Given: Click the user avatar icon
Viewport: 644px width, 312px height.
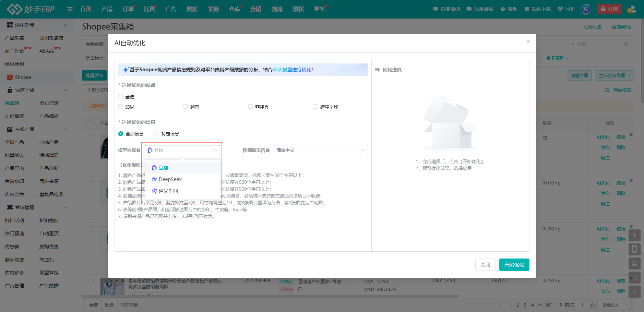Looking at the screenshot, I should [x=631, y=9].
